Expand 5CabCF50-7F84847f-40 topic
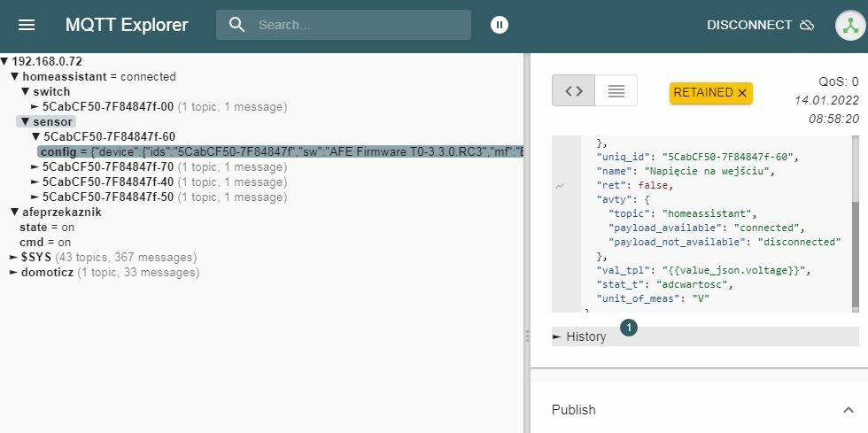 point(35,182)
